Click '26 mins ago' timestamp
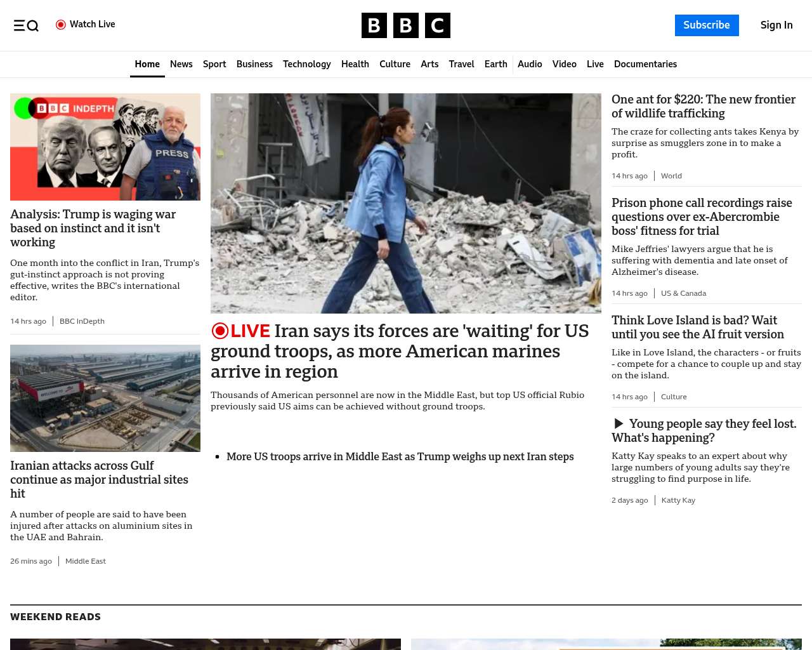 click(31, 561)
